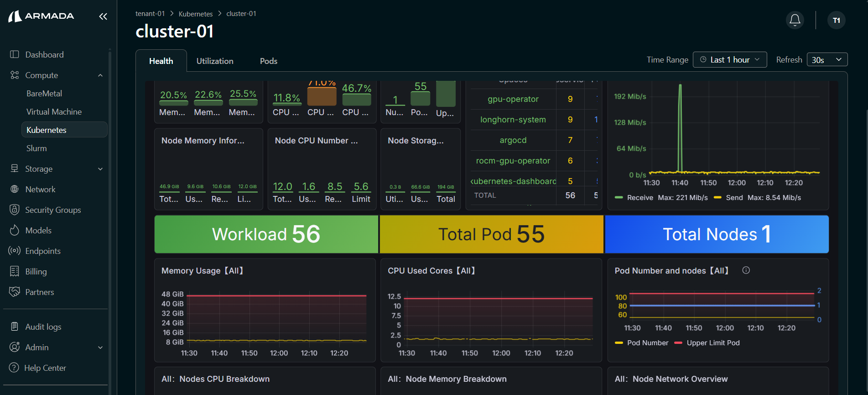Toggle the Send series in network legend
Viewport: 868px width, 395px height.
click(x=734, y=197)
